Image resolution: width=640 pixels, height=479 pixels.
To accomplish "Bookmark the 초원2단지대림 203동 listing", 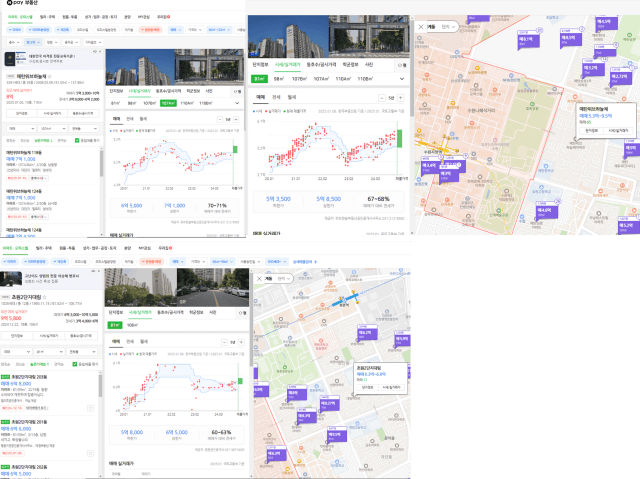I will 90,408.
